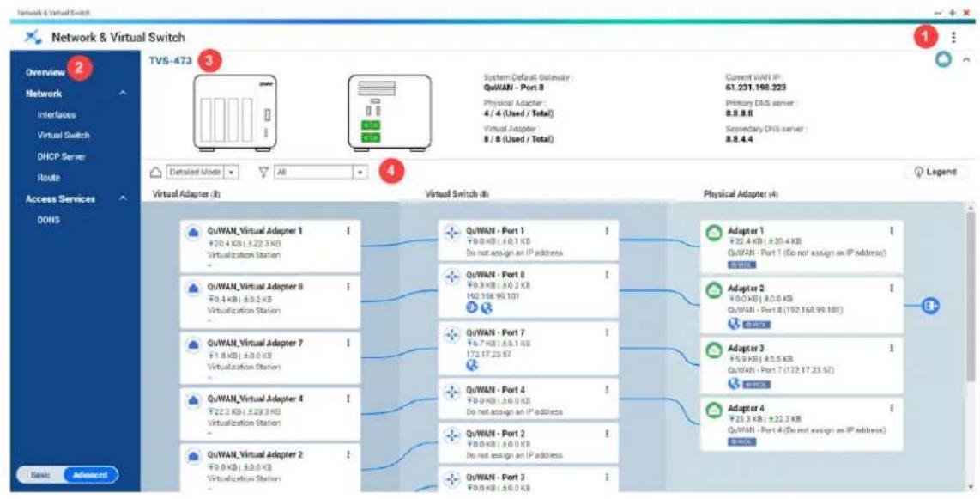
Task: Select the QuWAN - Port 4 card title
Action: pyautogui.click(x=496, y=390)
